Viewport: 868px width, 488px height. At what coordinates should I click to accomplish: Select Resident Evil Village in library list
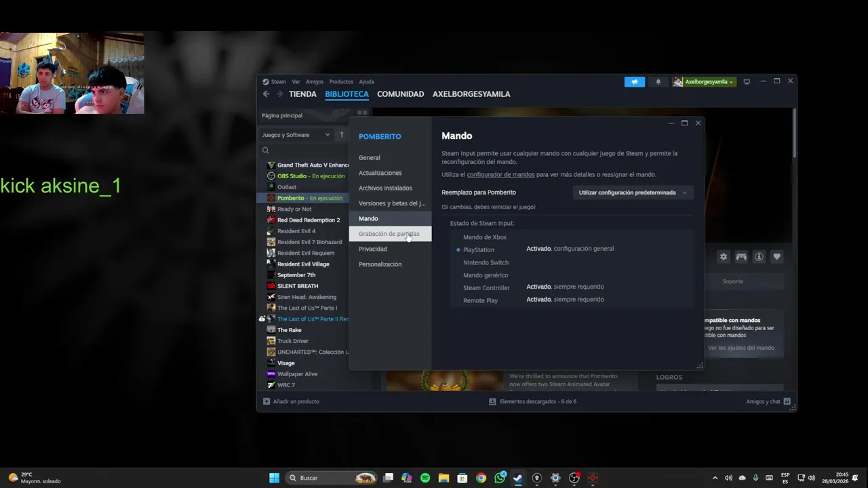point(303,264)
